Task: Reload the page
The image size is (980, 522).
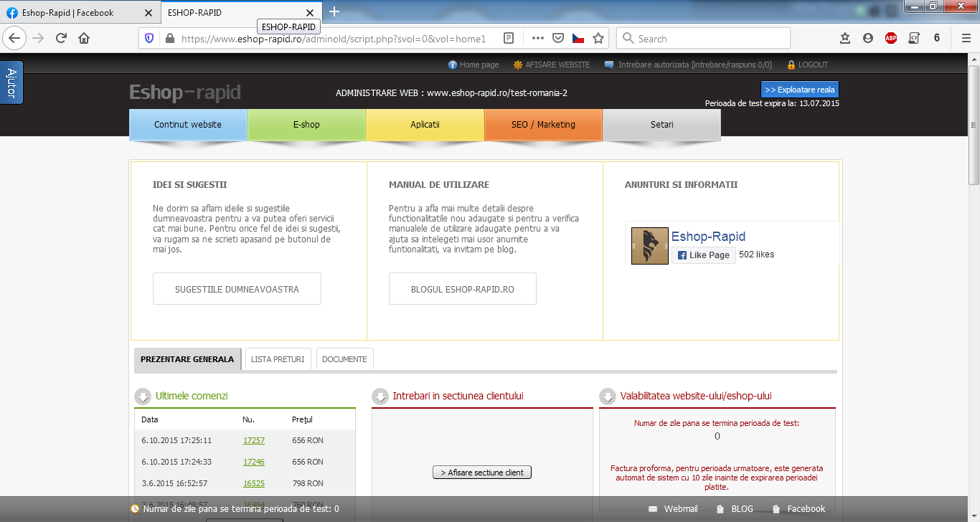Action: click(x=61, y=38)
